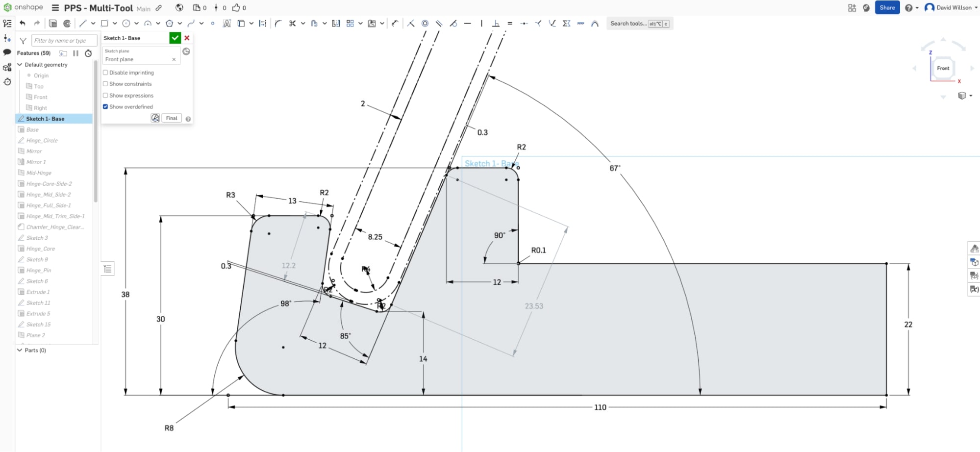Select the 3-point arc tool
Viewport: 980px width, 452px height.
148,23
